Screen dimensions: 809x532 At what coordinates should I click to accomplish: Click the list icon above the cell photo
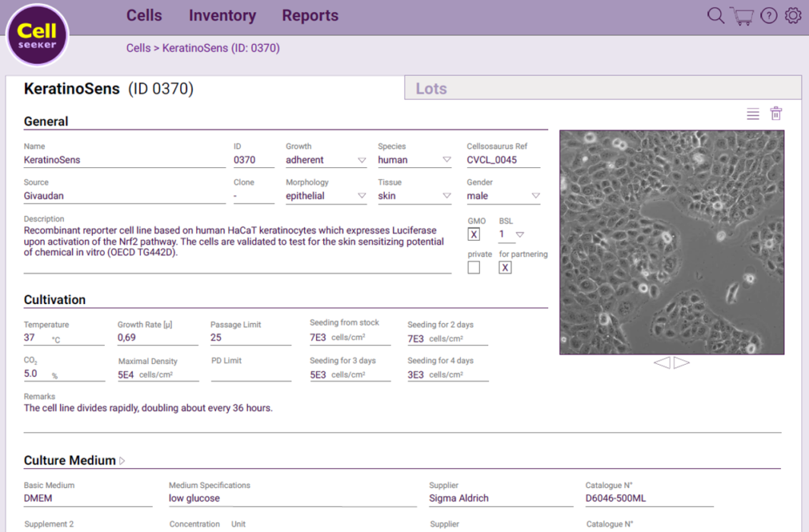752,113
